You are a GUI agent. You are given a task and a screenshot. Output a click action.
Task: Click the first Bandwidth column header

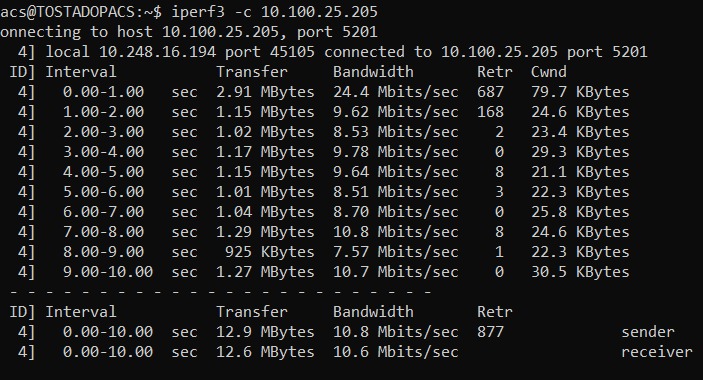373,72
